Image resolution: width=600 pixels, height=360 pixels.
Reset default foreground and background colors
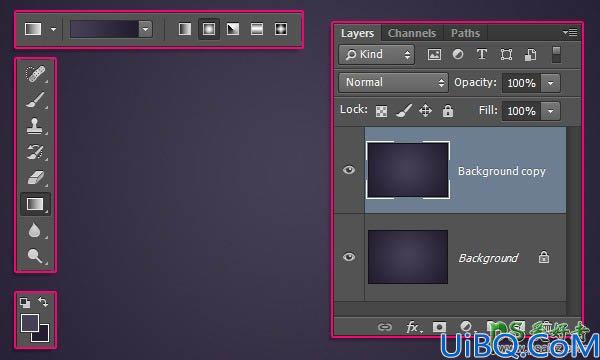(25, 303)
